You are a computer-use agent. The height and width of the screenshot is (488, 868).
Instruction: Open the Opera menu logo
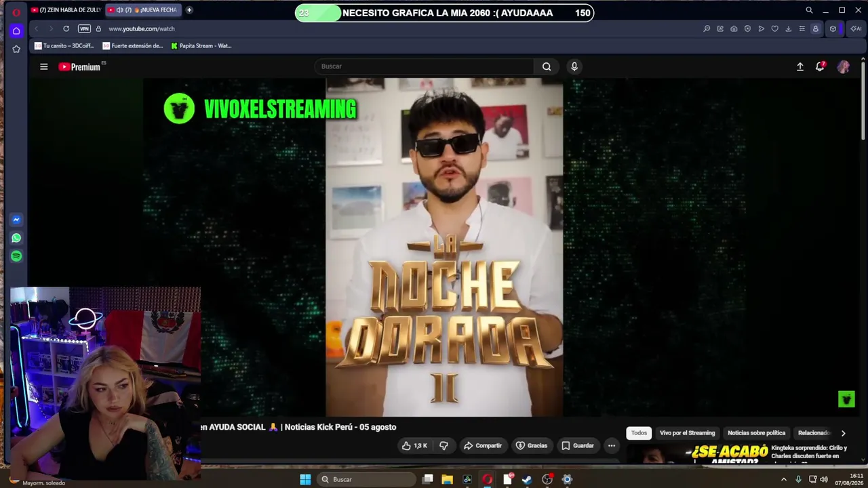pos(16,12)
